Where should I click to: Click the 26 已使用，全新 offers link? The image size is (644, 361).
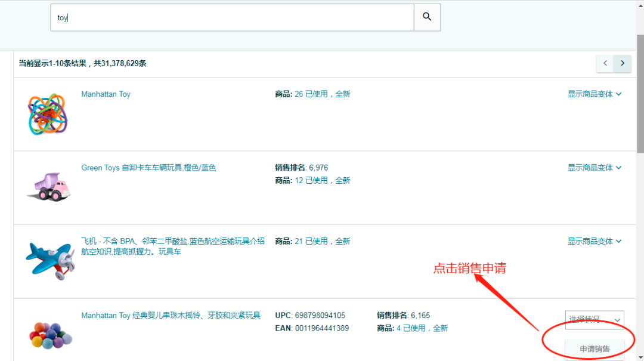[322, 94]
